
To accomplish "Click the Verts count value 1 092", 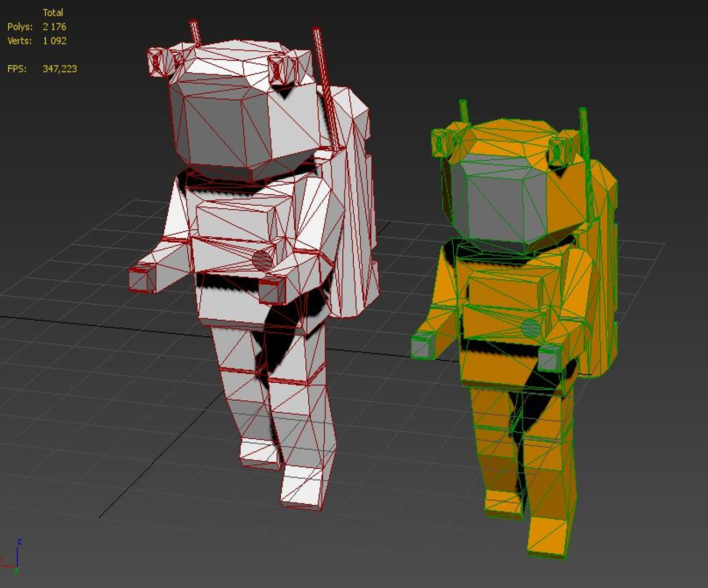I will pyautogui.click(x=54, y=41).
